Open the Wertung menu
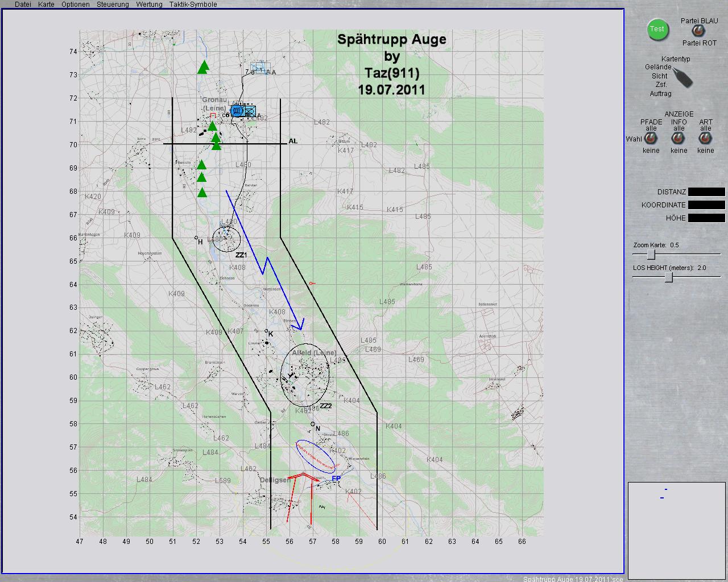Viewport: 728px width, 582px height. 148,5
